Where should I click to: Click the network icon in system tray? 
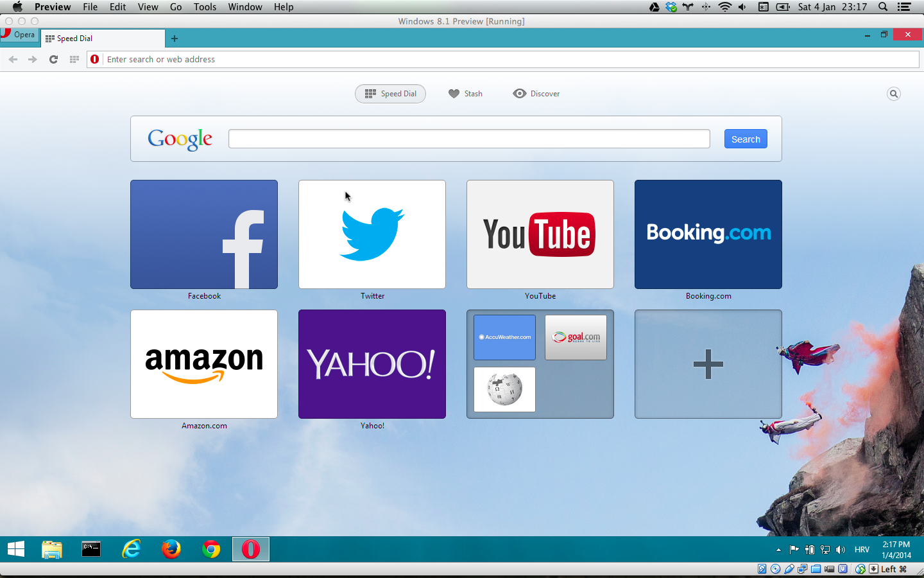pyautogui.click(x=825, y=550)
